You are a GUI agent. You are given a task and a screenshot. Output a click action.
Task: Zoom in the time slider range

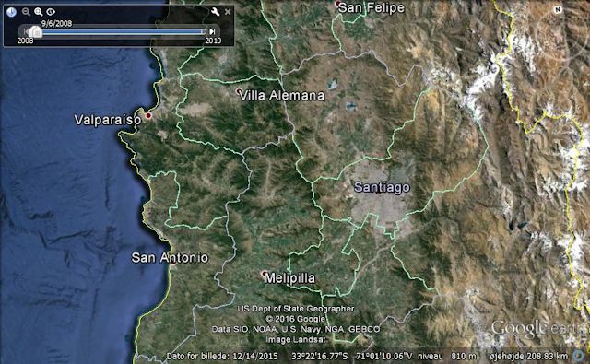[38, 12]
